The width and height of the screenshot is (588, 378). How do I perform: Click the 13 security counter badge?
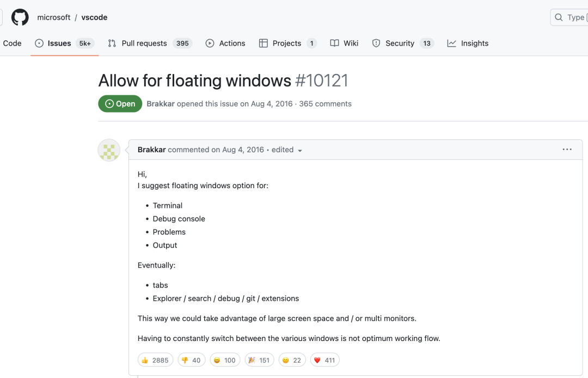[x=427, y=44]
